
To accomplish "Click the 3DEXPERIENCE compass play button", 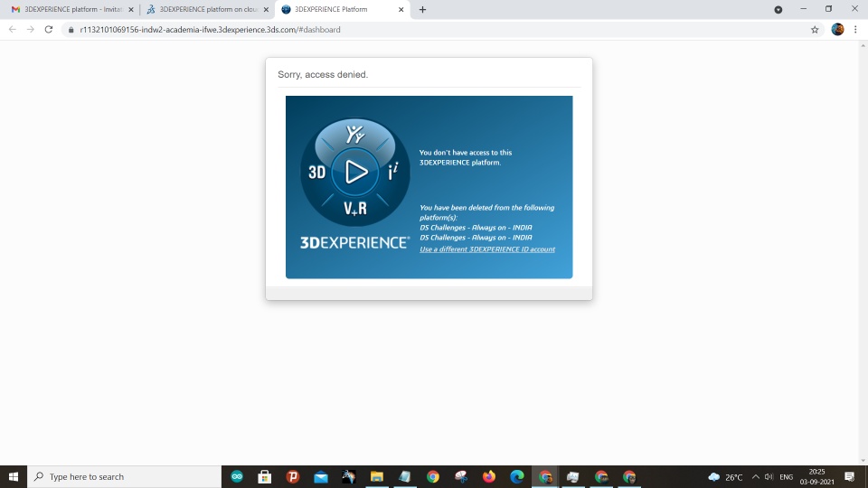I will tap(355, 172).
